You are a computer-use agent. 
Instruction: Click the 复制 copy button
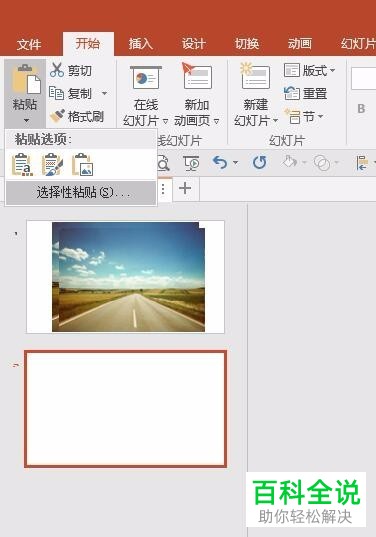pos(71,93)
